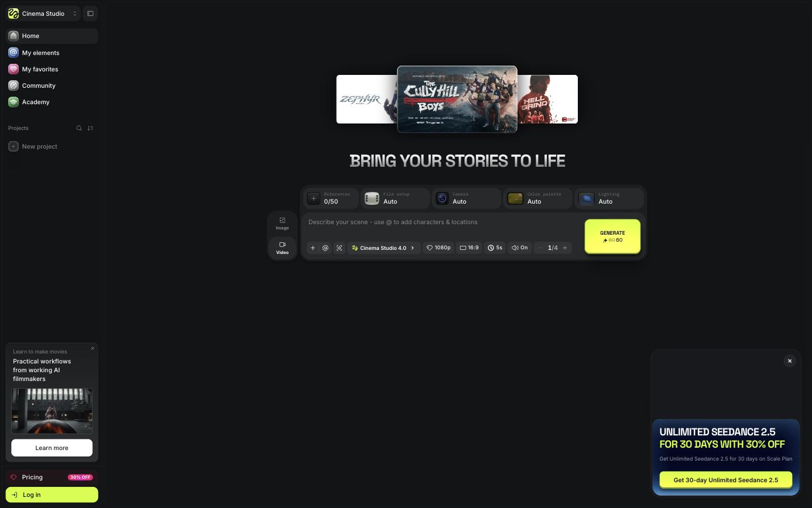The width and height of the screenshot is (812, 508).
Task: Open the Academy section
Action: pos(52,102)
